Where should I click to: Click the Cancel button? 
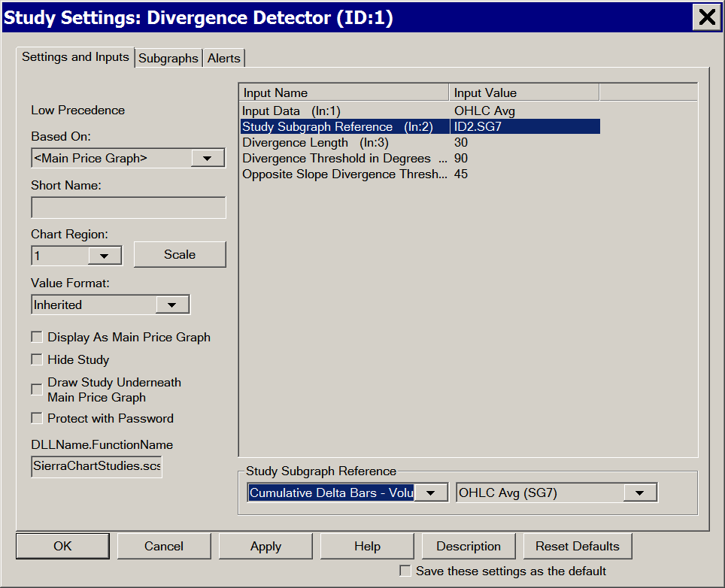[x=164, y=547]
